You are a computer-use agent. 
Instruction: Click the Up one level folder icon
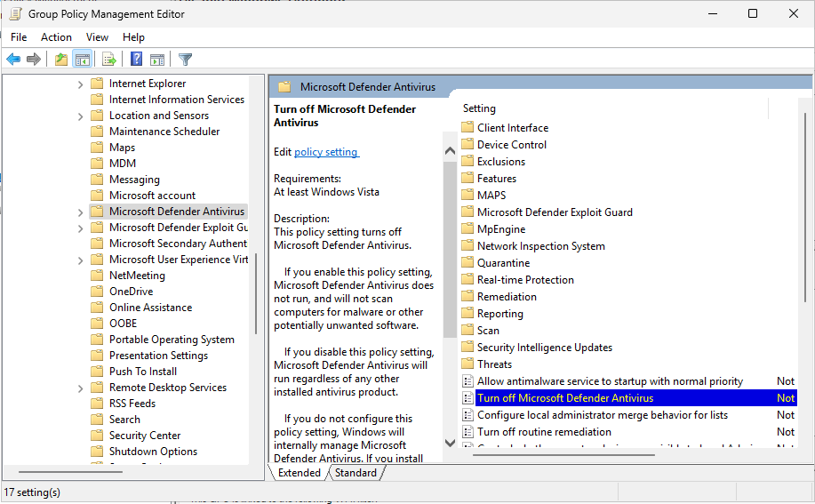[x=61, y=60]
